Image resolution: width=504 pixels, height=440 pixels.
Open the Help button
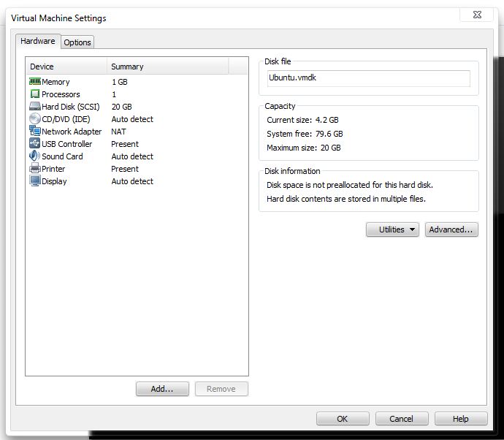pyautogui.click(x=461, y=419)
